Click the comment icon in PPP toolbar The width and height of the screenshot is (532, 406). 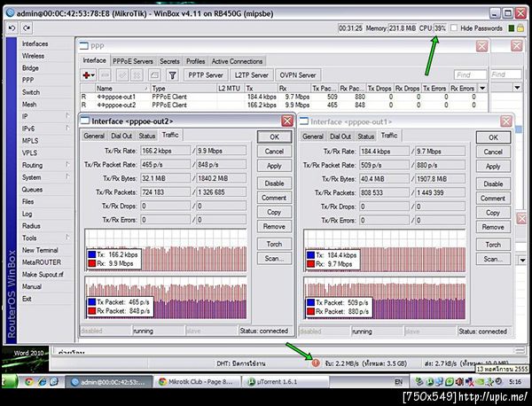pyautogui.click(x=154, y=75)
